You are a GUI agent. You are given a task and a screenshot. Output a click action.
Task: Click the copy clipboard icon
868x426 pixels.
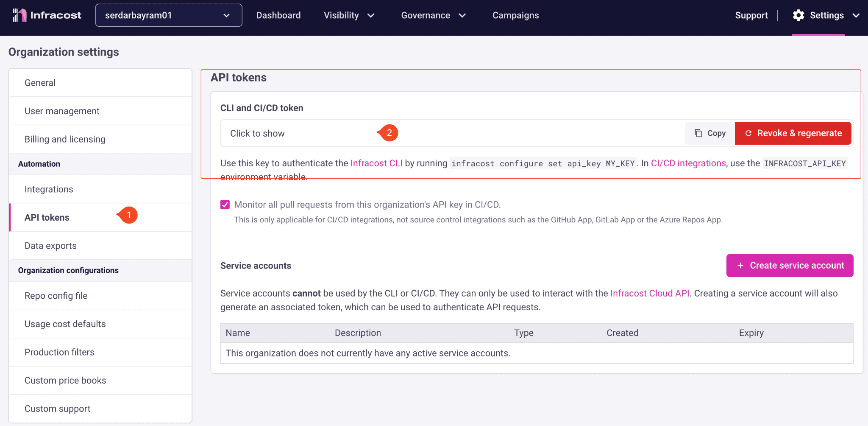pyautogui.click(x=698, y=133)
